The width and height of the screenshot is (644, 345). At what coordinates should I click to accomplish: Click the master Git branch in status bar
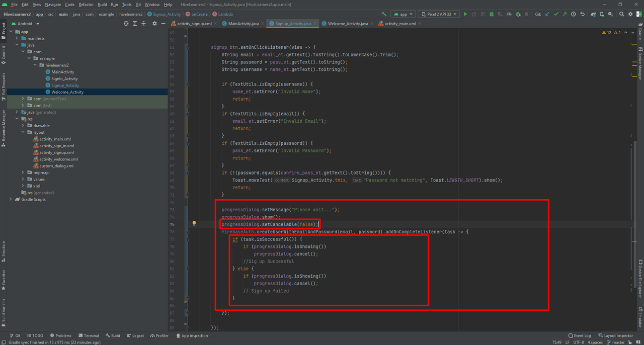tap(615, 342)
